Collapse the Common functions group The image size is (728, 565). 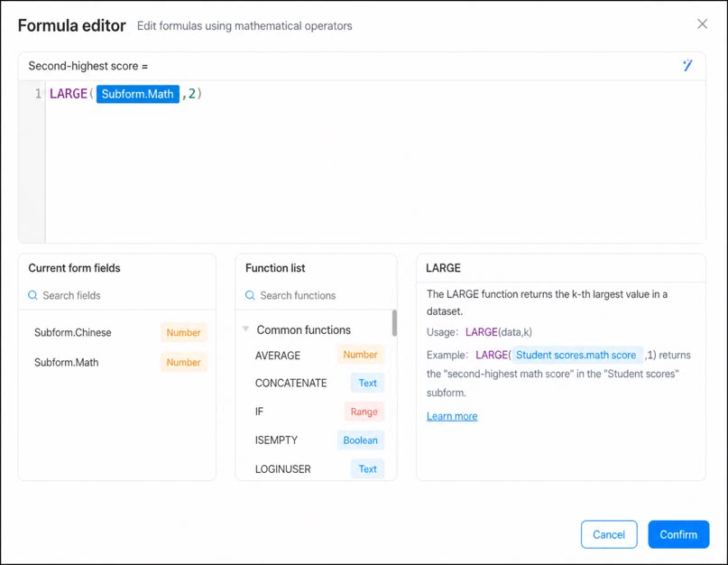[x=246, y=329]
